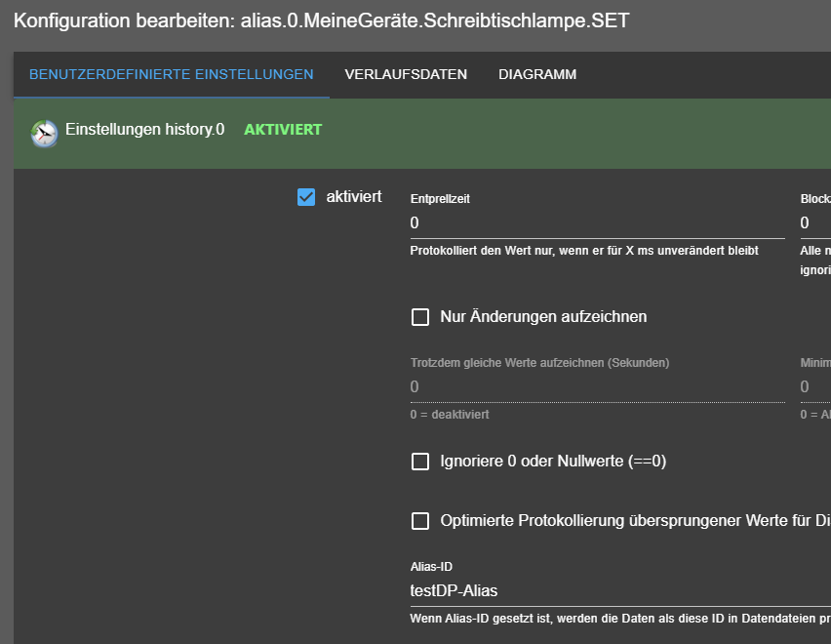Click the Blockzeit field beside Entprellzeit
Screen dimensions: 831x644
click(x=814, y=223)
